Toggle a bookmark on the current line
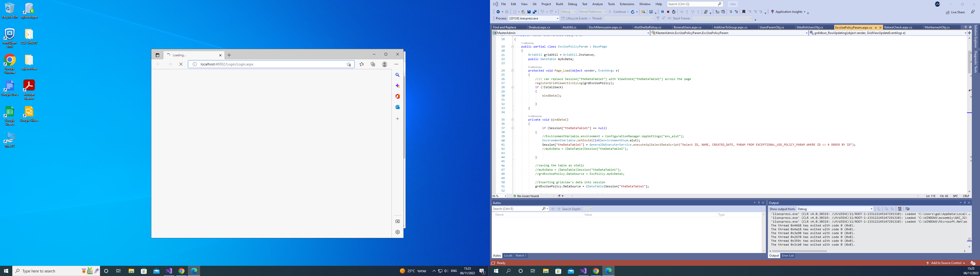The width and height of the screenshot is (980, 276). tap(744, 12)
